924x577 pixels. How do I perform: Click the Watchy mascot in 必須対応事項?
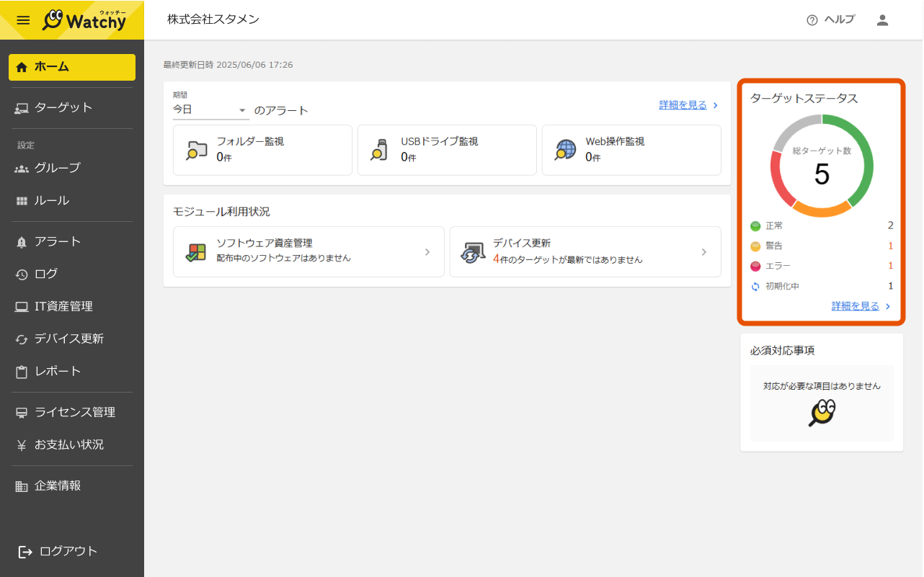822,413
